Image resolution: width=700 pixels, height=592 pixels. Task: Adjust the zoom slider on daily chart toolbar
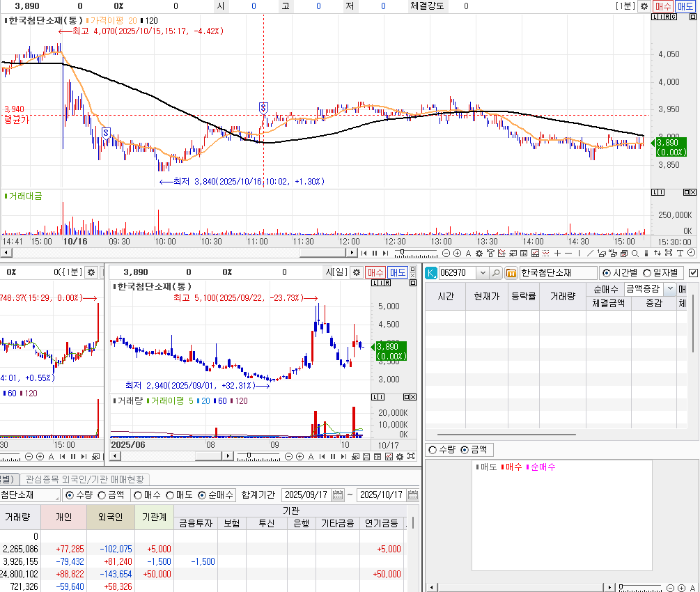249,455
